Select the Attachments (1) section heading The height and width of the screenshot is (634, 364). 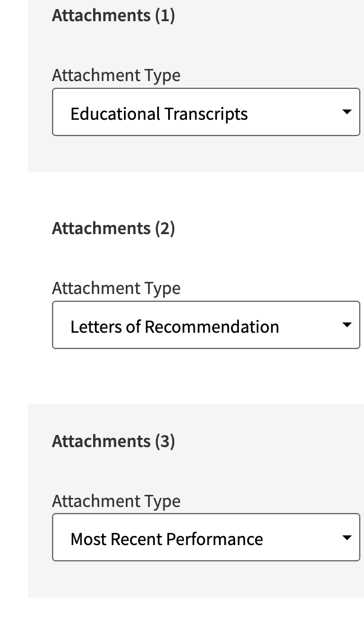click(114, 15)
